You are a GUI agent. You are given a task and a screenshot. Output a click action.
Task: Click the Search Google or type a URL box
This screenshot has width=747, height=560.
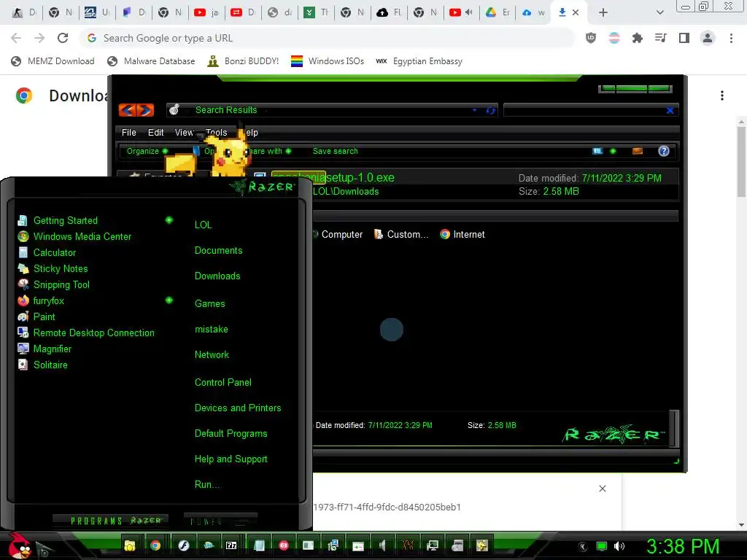(x=327, y=38)
